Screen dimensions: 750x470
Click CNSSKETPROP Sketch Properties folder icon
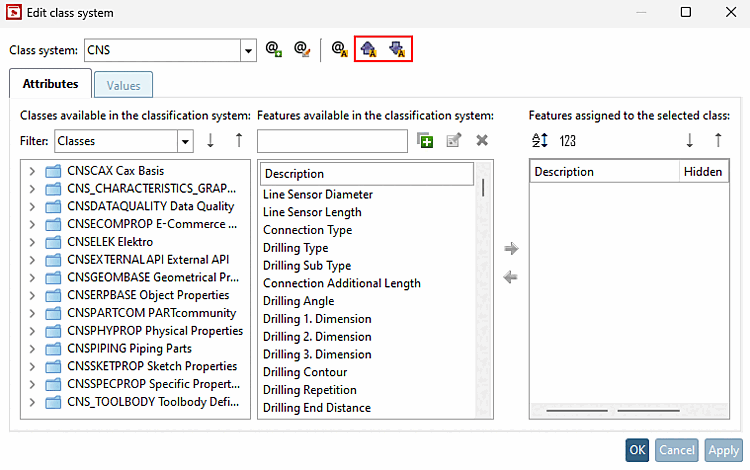pyautogui.click(x=53, y=367)
